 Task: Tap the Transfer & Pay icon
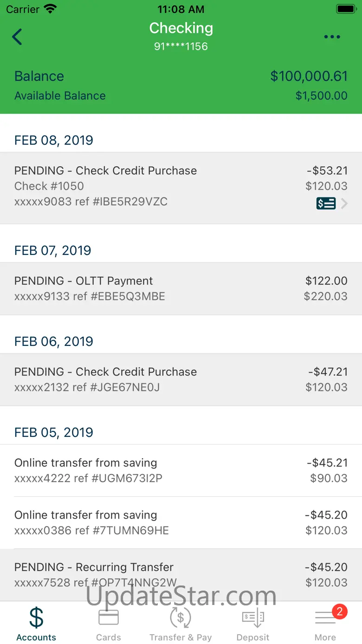pos(181,618)
